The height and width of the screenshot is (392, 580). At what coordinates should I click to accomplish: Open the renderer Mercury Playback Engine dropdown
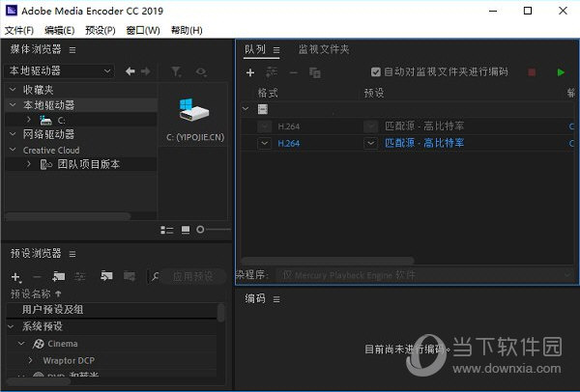[x=424, y=275]
